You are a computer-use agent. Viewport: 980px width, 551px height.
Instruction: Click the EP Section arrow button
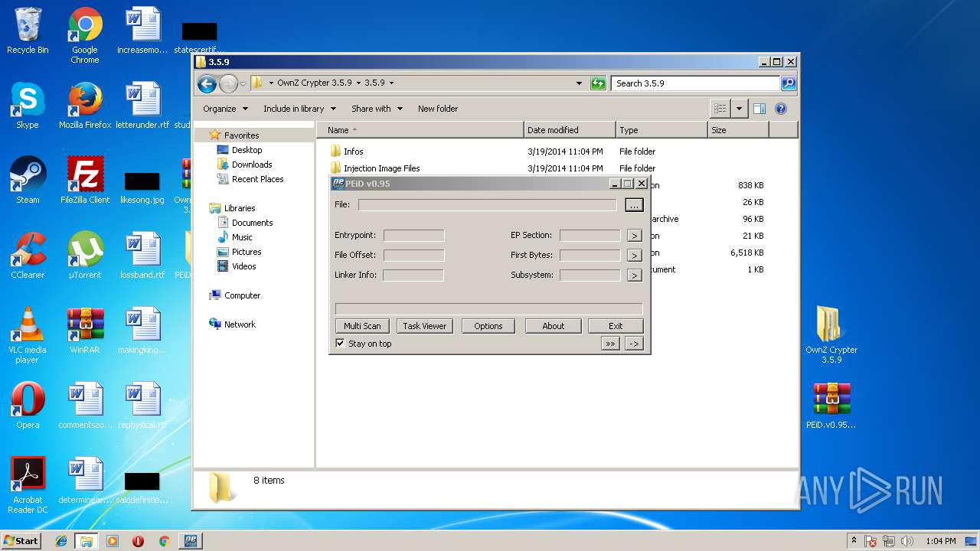coord(634,236)
